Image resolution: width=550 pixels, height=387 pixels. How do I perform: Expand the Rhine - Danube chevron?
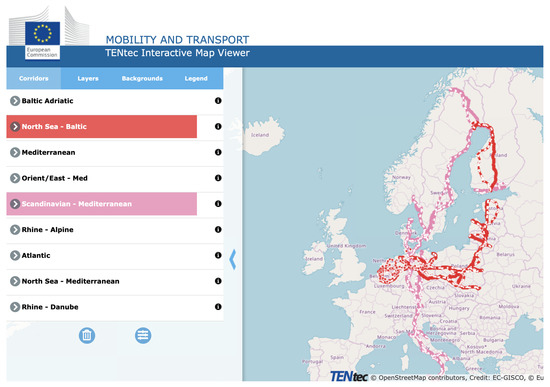(x=15, y=307)
